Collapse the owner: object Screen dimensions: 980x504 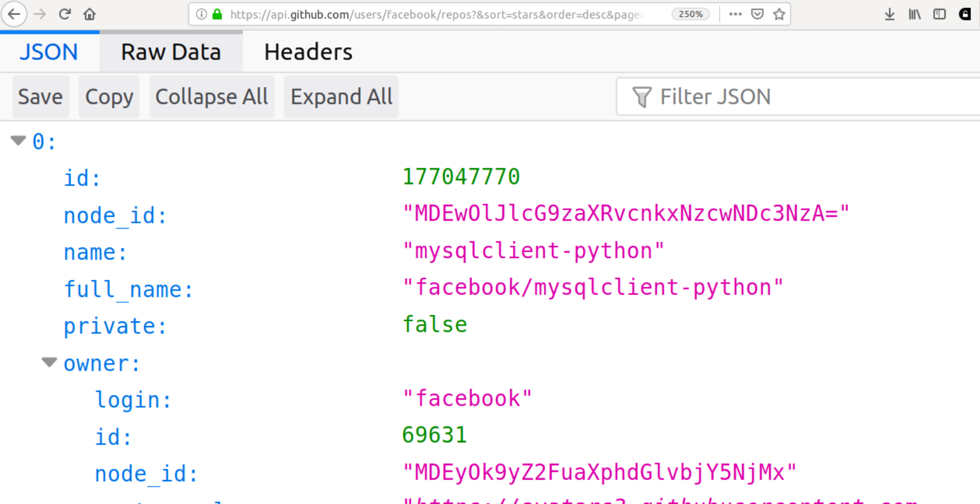click(50, 362)
